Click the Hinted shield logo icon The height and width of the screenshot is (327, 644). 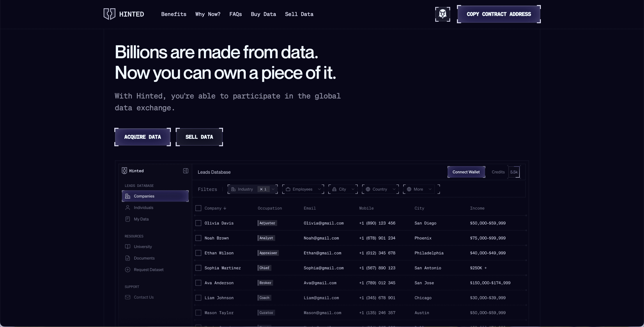tap(109, 14)
